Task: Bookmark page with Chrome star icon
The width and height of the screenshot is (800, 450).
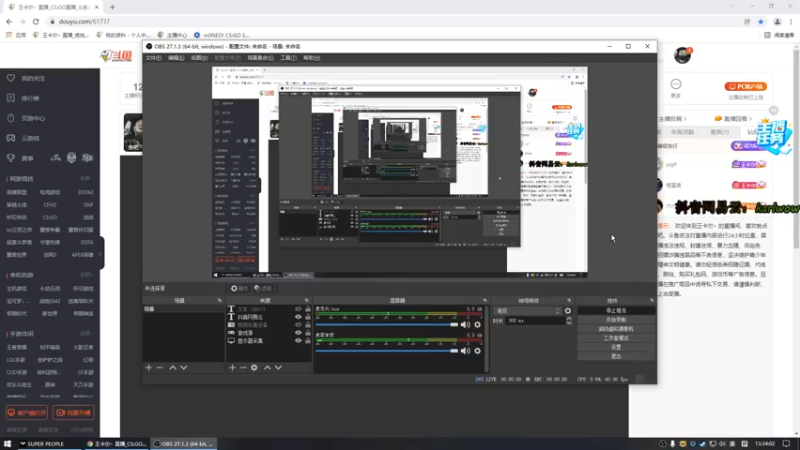Action: (761, 21)
